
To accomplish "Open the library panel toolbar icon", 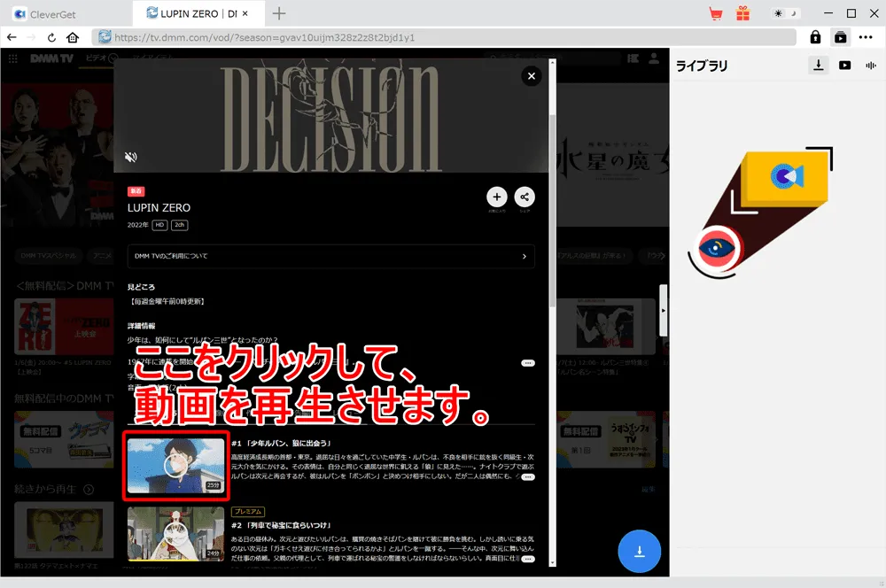I will (x=840, y=37).
